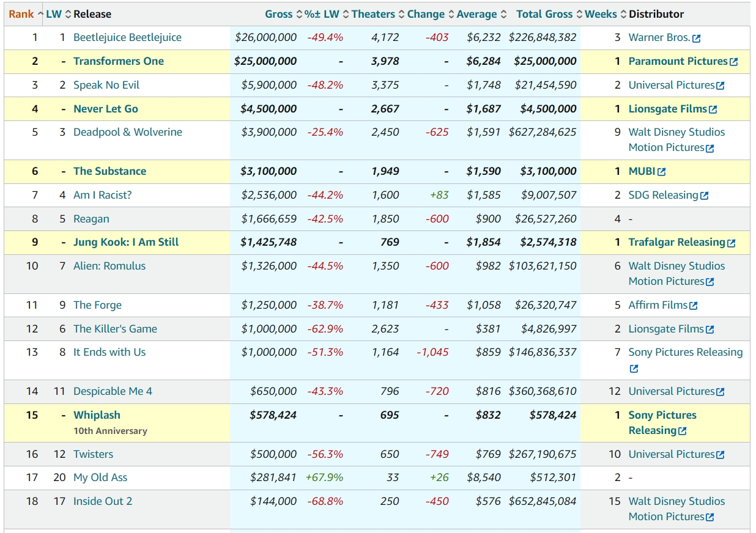This screenshot has height=533, width=756.
Task: Open Deadpool & Wolverine release link
Action: pos(128,132)
